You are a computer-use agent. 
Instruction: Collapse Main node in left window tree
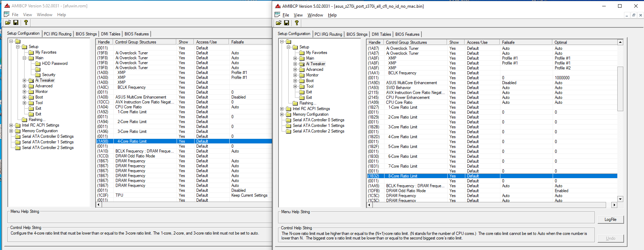(x=25, y=58)
